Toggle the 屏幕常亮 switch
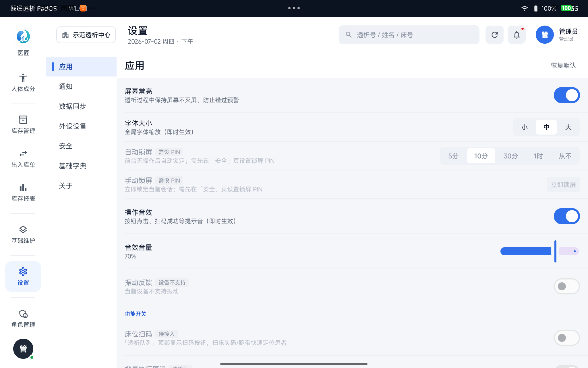Screen dimensions: 588x368 (x=566, y=95)
